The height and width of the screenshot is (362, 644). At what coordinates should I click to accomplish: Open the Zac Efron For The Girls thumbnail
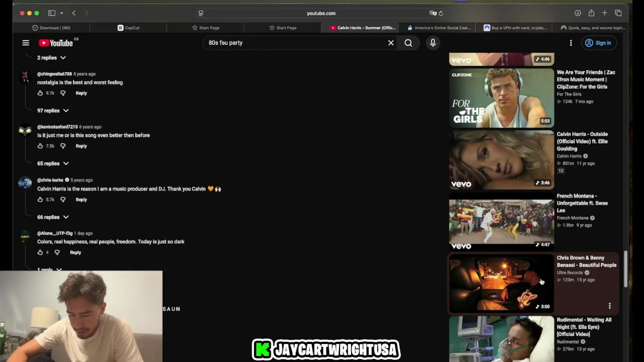[502, 98]
